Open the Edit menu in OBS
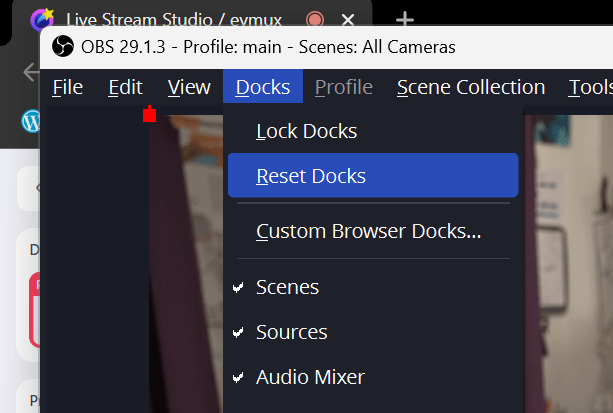Image resolution: width=613 pixels, height=413 pixels. (125, 87)
